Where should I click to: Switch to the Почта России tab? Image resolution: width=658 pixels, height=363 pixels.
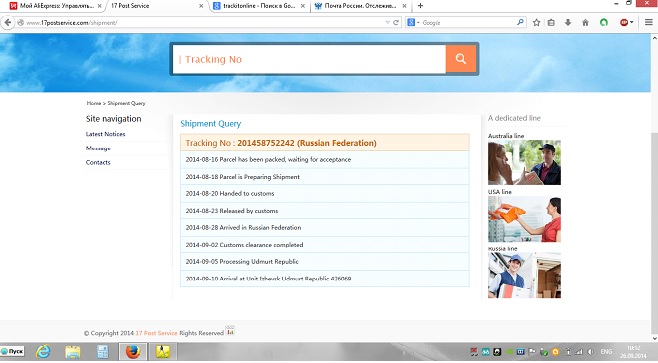point(361,6)
